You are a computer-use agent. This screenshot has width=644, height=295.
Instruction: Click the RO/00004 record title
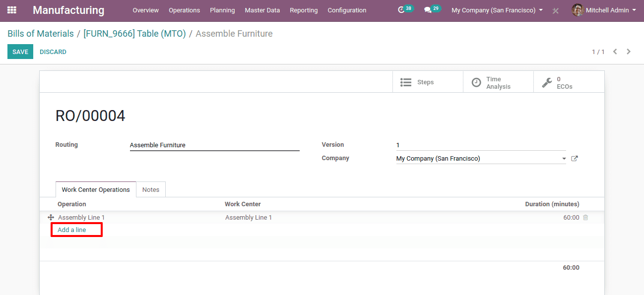pos(90,116)
